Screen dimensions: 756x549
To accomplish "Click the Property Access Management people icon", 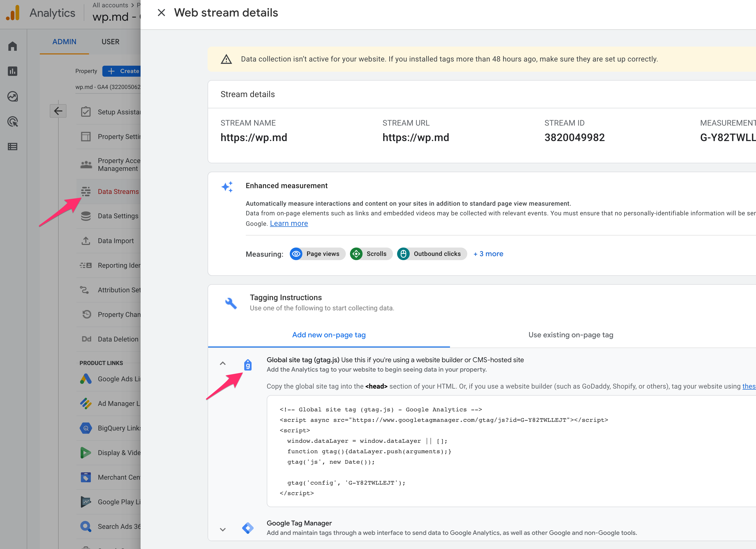I will tap(86, 165).
